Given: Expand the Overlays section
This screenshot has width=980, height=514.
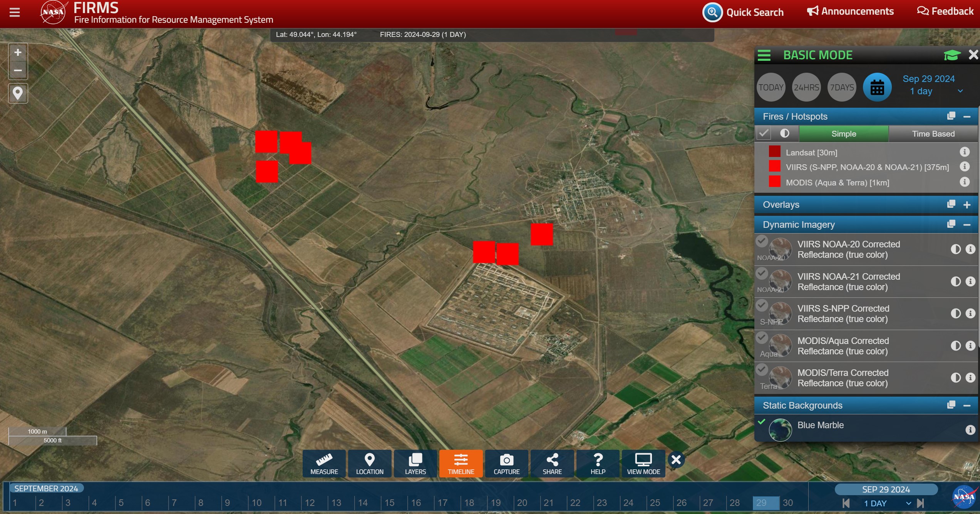Looking at the screenshot, I should pos(967,205).
